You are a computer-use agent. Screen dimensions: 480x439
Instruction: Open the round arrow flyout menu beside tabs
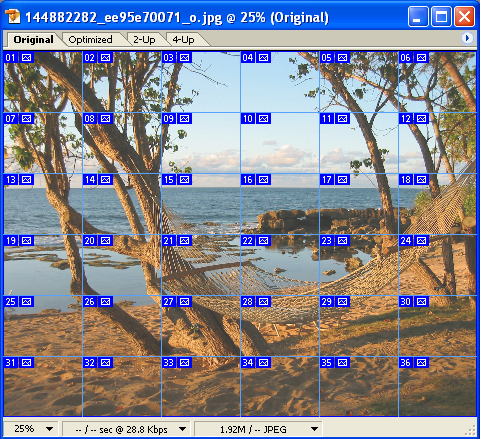click(x=467, y=38)
